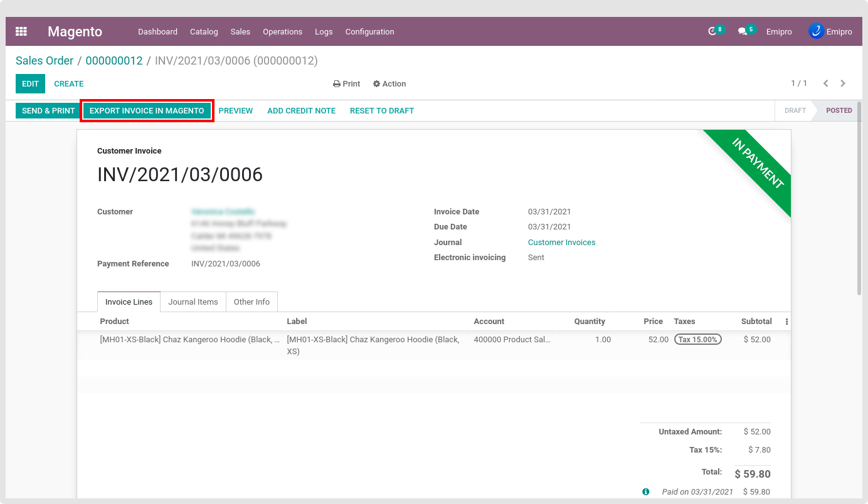Click the PREVIEW button
Viewport: 868px width, 504px height.
[236, 110]
